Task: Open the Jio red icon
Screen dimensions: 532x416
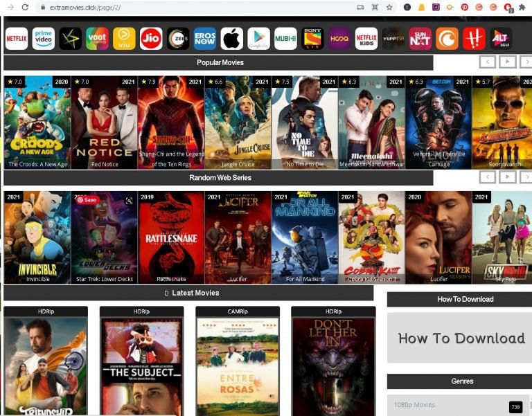Action: tap(151, 39)
